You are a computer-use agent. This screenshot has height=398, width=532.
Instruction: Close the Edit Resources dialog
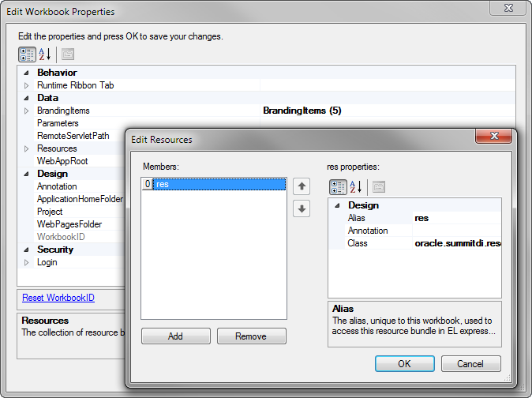[x=493, y=136]
